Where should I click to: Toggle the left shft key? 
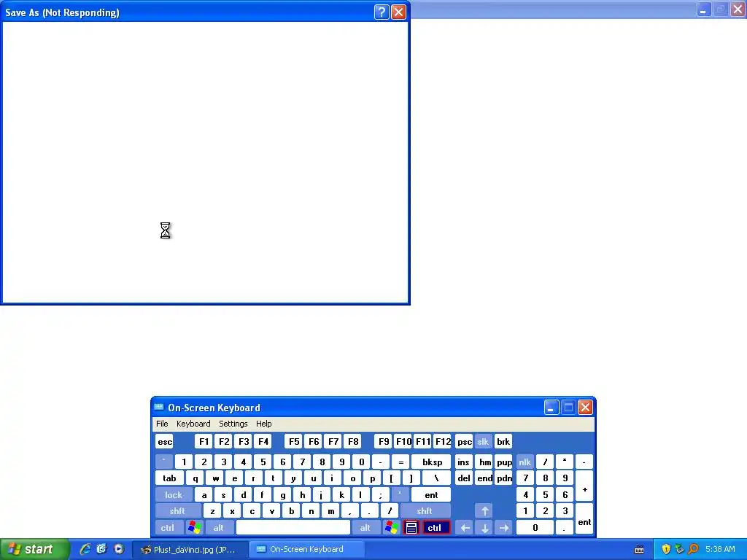tap(177, 511)
